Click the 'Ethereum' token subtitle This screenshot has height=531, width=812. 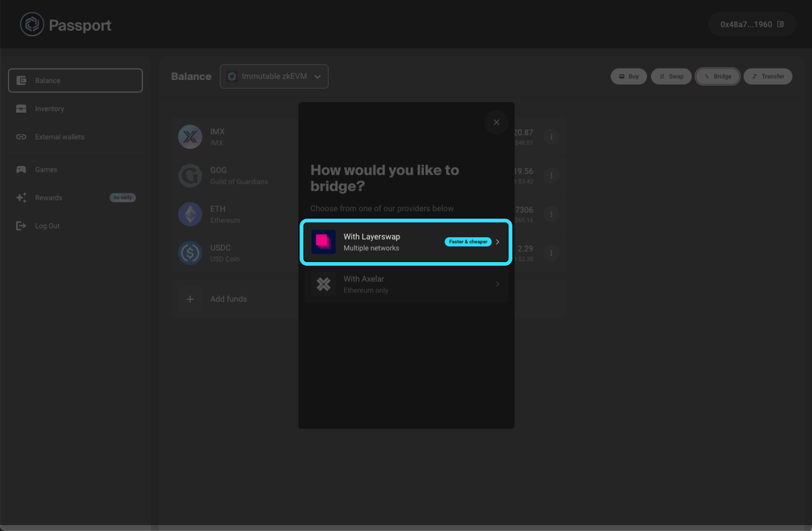point(225,221)
